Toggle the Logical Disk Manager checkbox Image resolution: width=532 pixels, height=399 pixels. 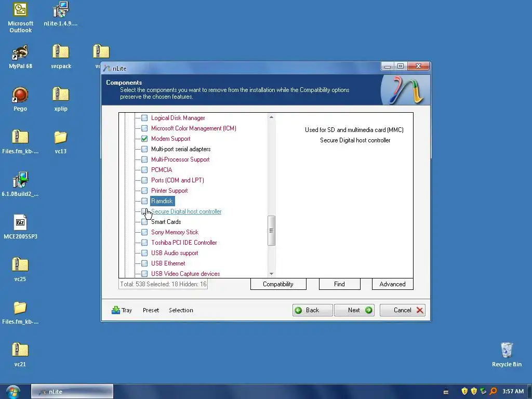pos(144,118)
